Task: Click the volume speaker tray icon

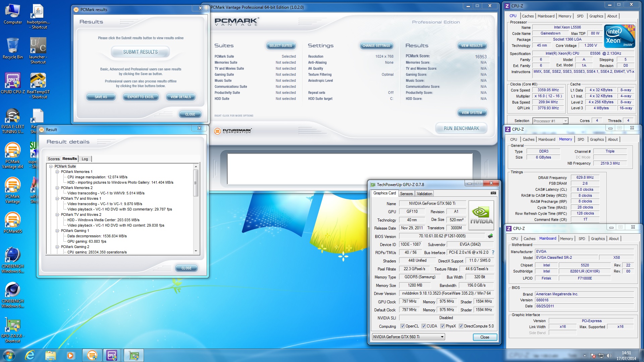Action: pyautogui.click(x=609, y=356)
